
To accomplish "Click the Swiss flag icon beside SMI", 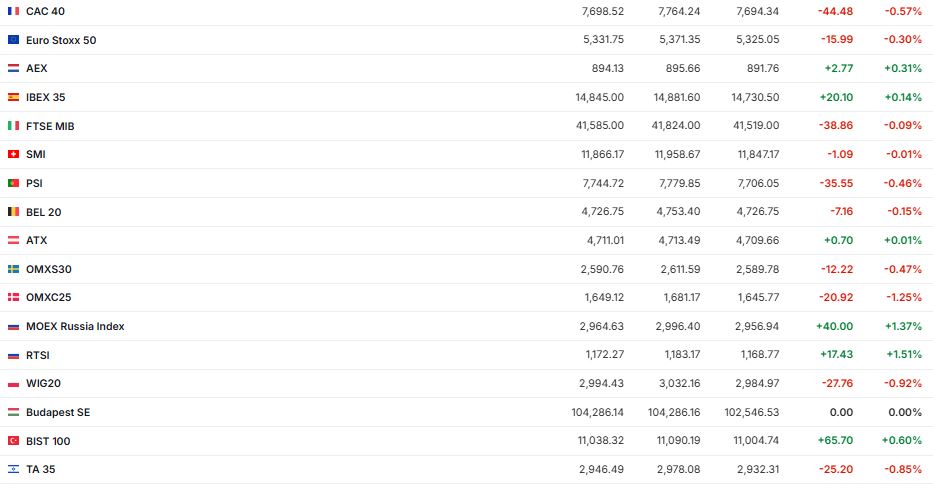I will (13, 154).
